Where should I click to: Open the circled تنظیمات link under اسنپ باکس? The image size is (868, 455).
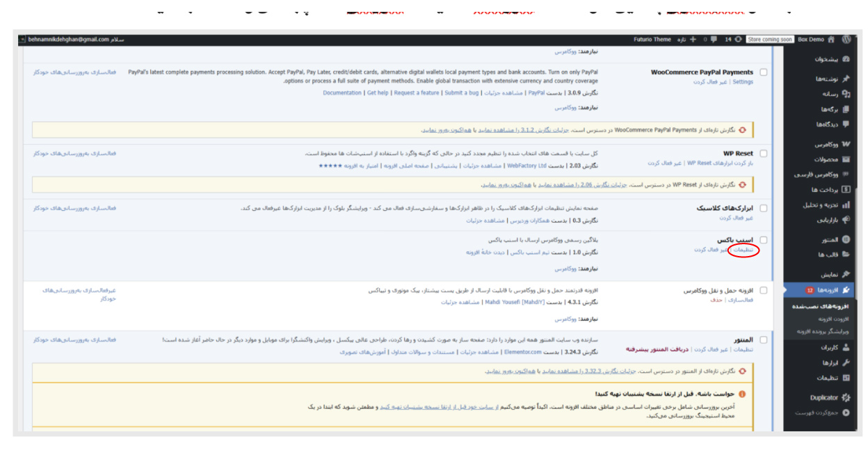point(743,250)
